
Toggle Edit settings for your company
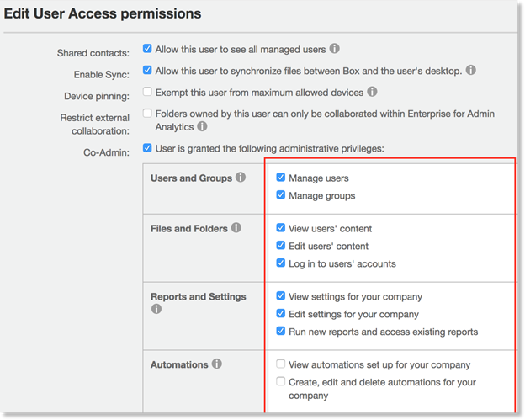[281, 314]
